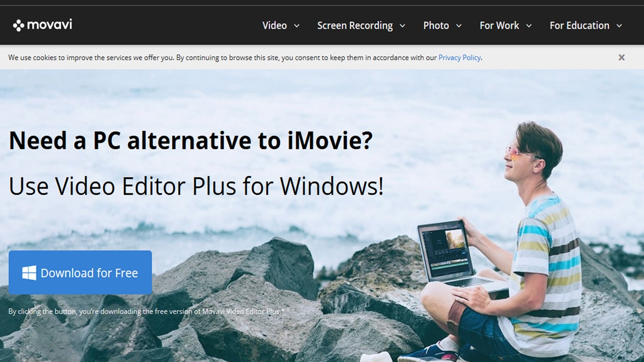Click the Movavi logo

(x=43, y=25)
